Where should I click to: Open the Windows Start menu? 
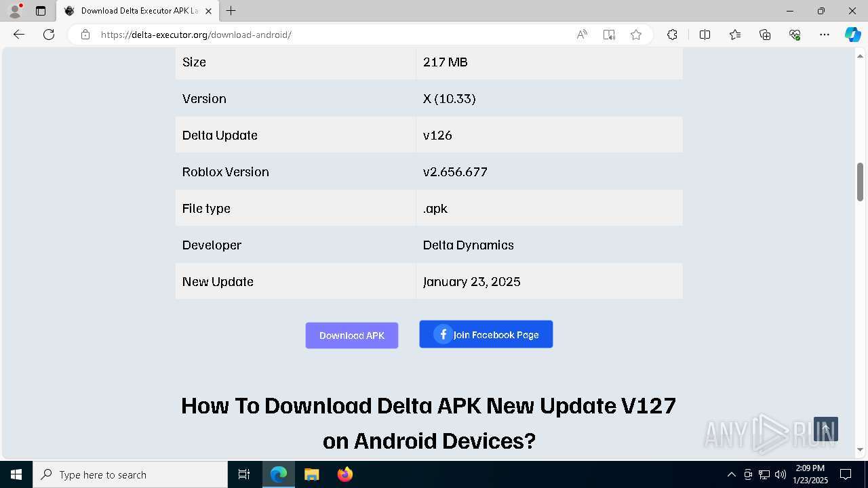point(16,474)
